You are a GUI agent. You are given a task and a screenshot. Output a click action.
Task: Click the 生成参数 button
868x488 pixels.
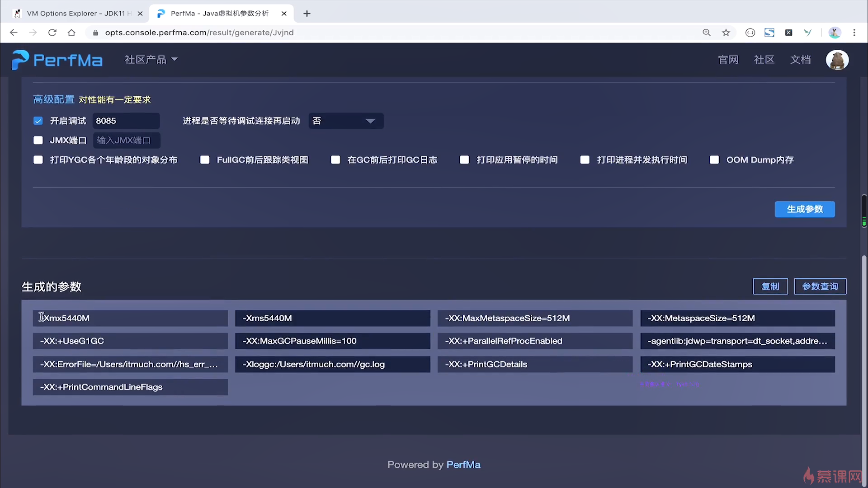click(805, 209)
